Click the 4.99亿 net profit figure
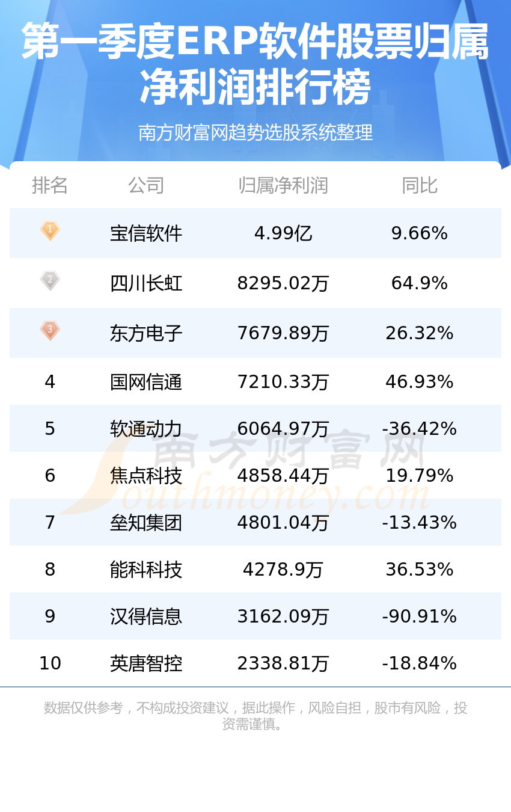This screenshot has width=511, height=812. (x=283, y=233)
